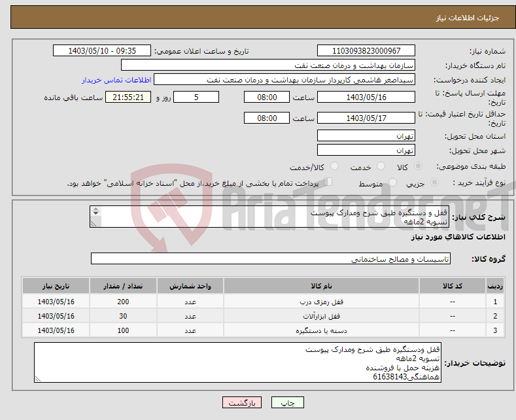
Task: Click the واحد شمارش column header
Action: point(190,286)
